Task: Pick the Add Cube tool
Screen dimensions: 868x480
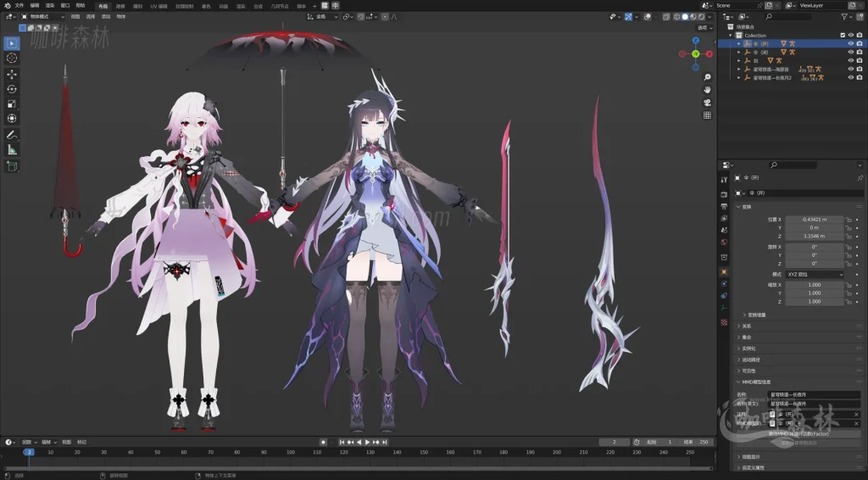Action: pyautogui.click(x=12, y=165)
